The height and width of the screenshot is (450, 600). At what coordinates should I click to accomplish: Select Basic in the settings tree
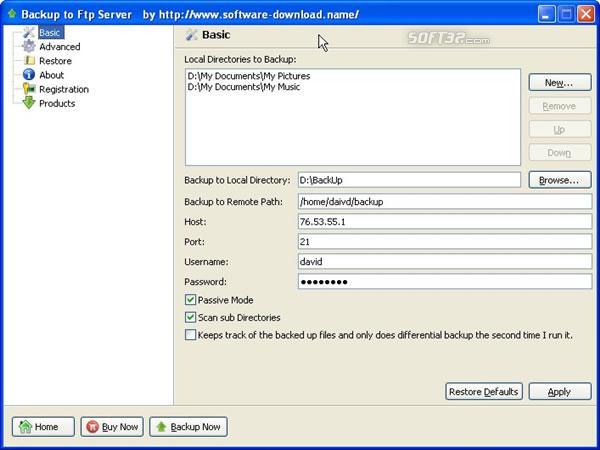click(x=50, y=33)
